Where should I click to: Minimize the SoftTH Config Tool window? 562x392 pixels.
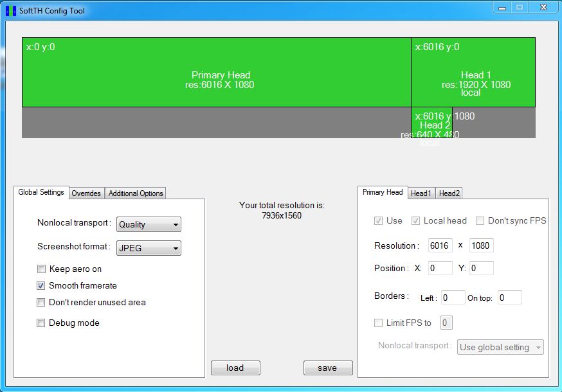[x=502, y=8]
